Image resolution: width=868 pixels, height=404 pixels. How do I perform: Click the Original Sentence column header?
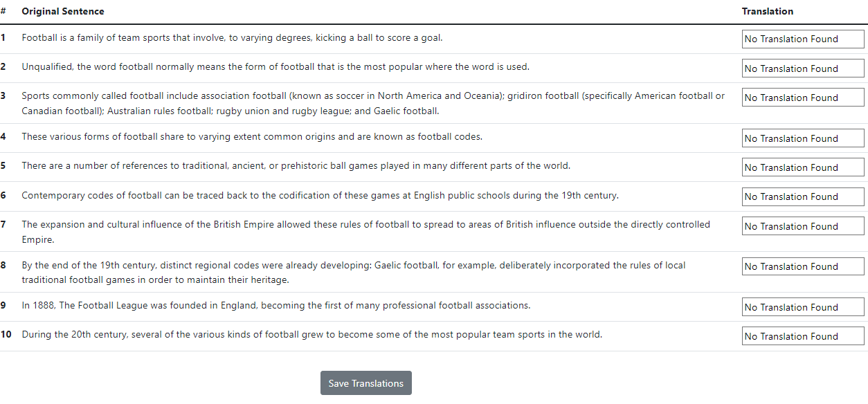point(63,12)
